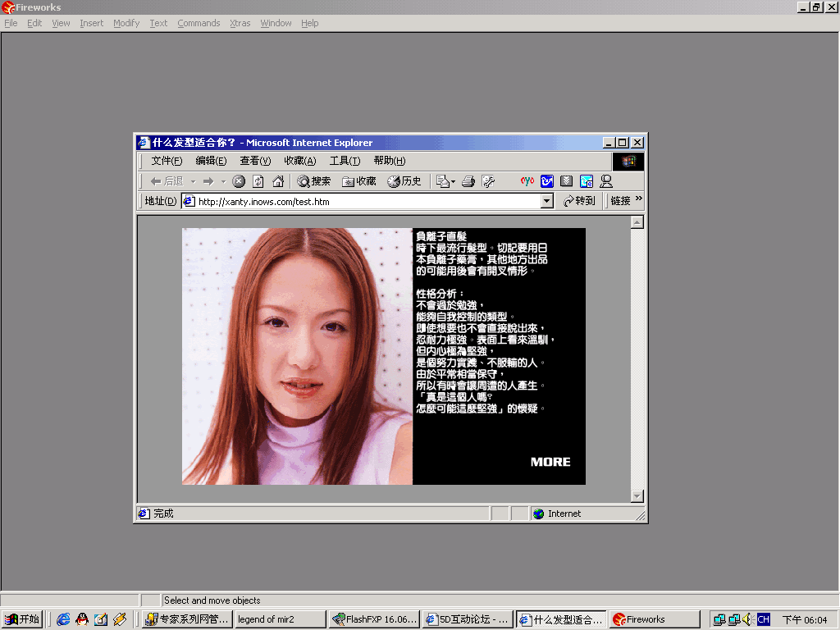The height and width of the screenshot is (630, 840).
Task: Click the Stop loading icon in IE toolbar
Action: [239, 181]
